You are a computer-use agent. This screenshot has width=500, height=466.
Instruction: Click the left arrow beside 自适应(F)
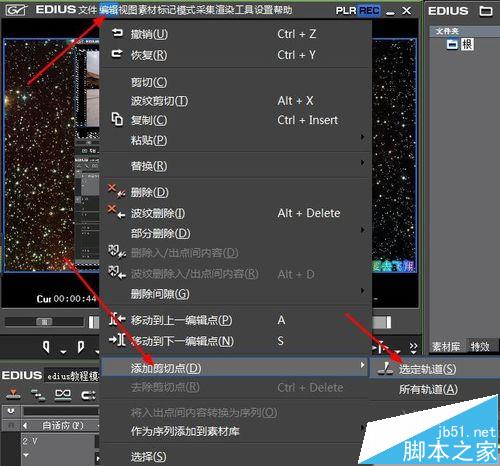(x=25, y=425)
